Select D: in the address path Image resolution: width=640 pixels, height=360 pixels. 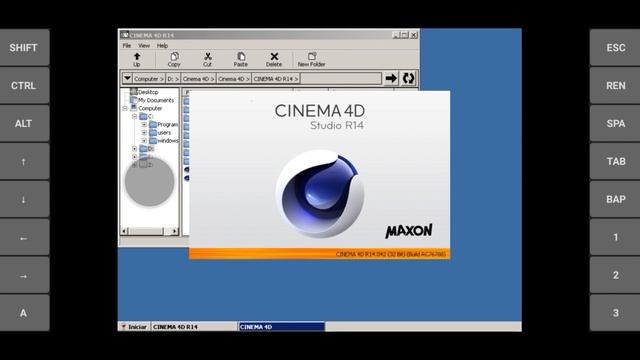click(173, 79)
